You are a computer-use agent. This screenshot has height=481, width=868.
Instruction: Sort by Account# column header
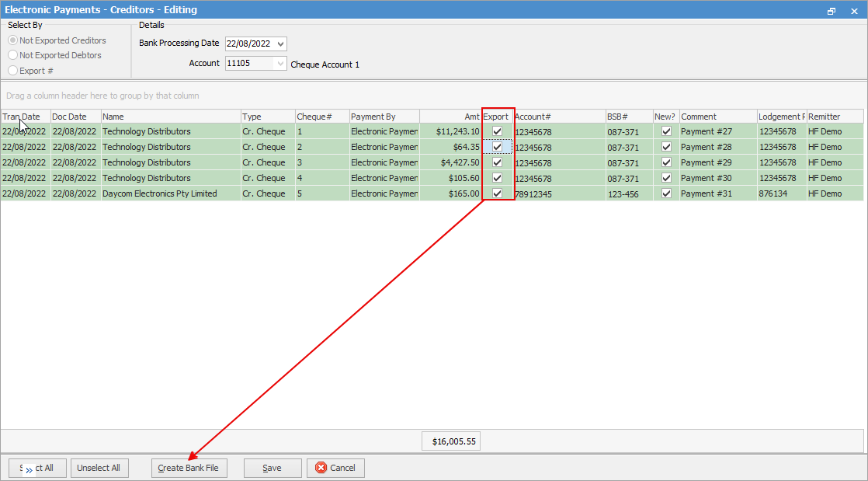point(560,117)
